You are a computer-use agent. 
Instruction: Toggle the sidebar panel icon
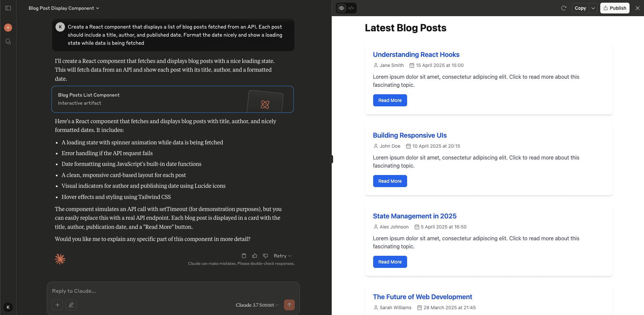[8, 8]
